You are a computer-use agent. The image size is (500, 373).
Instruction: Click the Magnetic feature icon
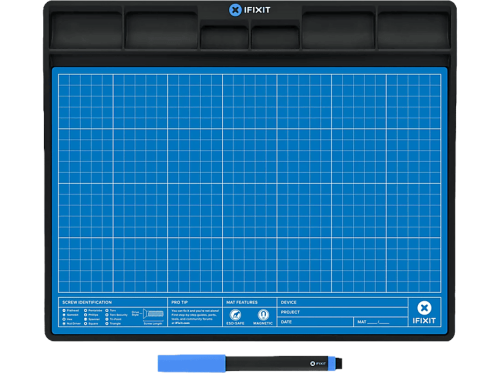pyautogui.click(x=263, y=314)
